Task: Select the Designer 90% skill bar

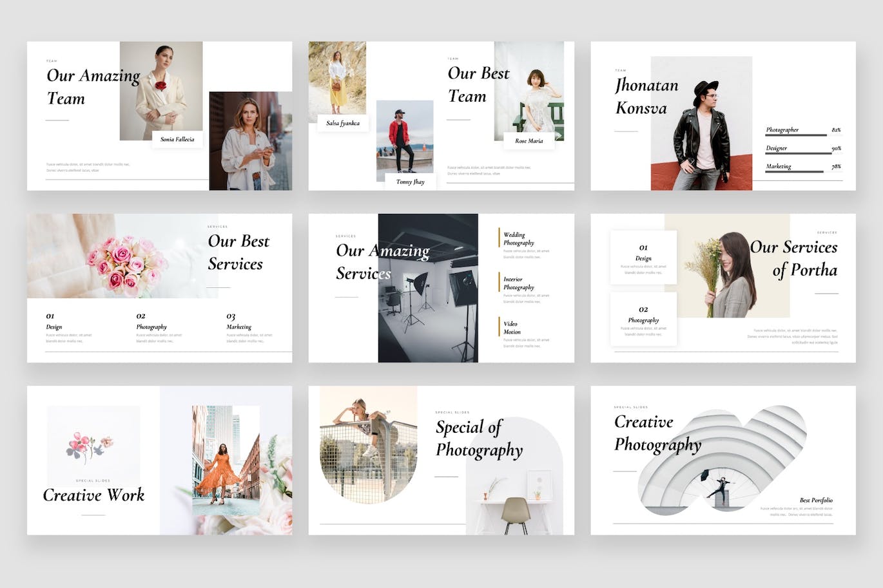Action: (798, 153)
